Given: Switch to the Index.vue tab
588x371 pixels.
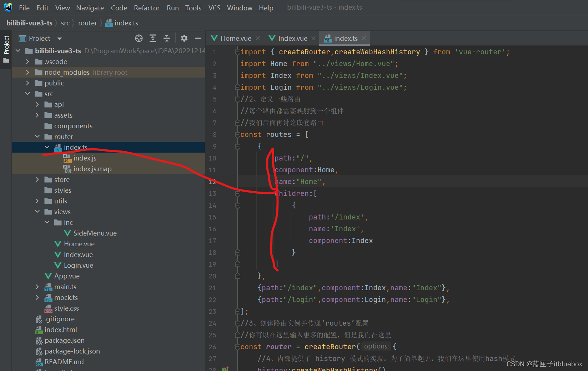Looking at the screenshot, I should pyautogui.click(x=292, y=38).
